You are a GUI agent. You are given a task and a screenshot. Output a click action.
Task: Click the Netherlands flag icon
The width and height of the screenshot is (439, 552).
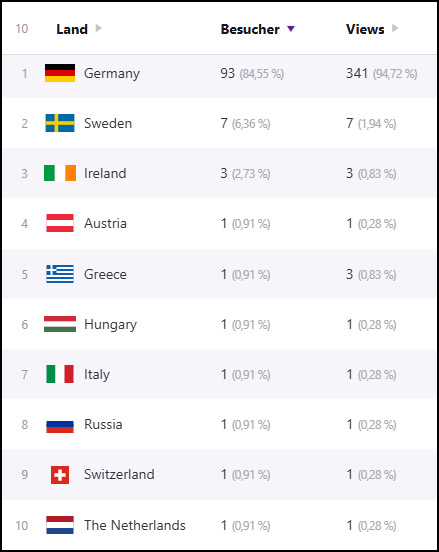(x=60, y=525)
